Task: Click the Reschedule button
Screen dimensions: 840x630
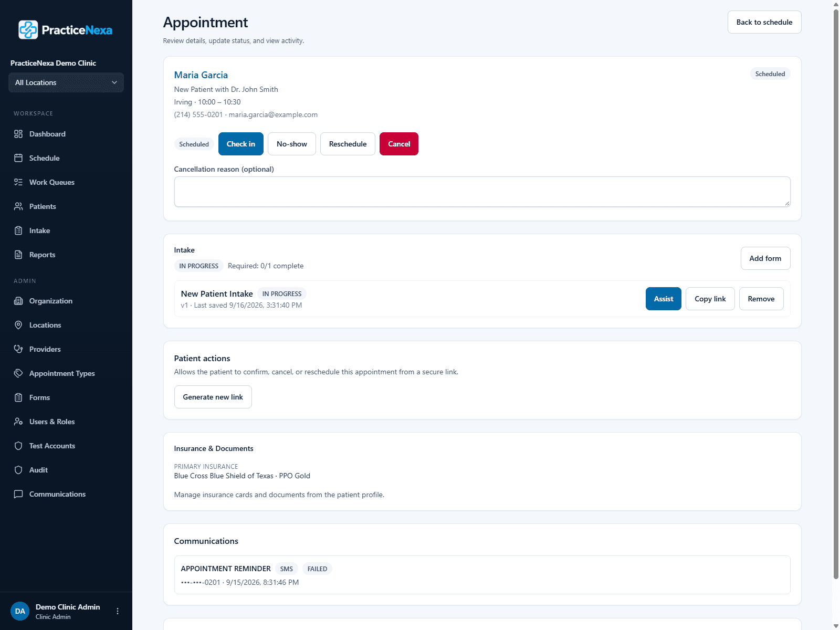Action: pyautogui.click(x=348, y=144)
